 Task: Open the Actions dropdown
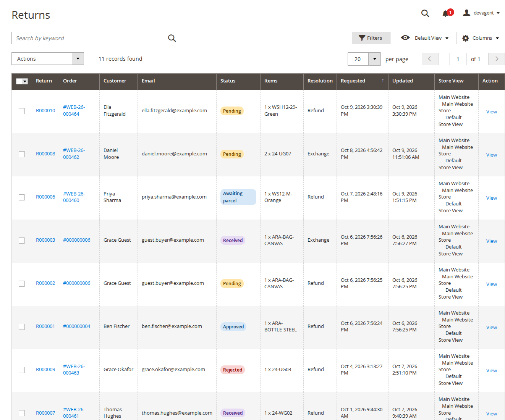[48, 59]
